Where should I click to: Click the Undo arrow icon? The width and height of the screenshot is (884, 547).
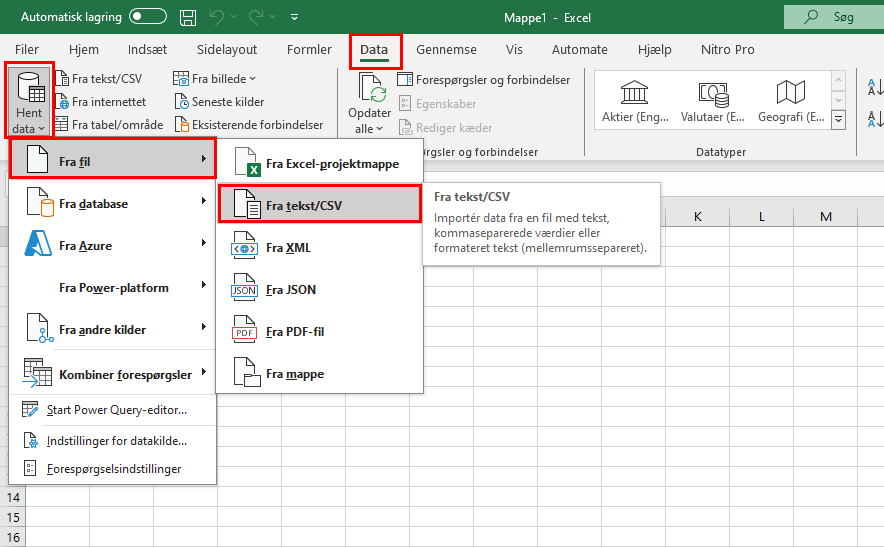click(216, 17)
